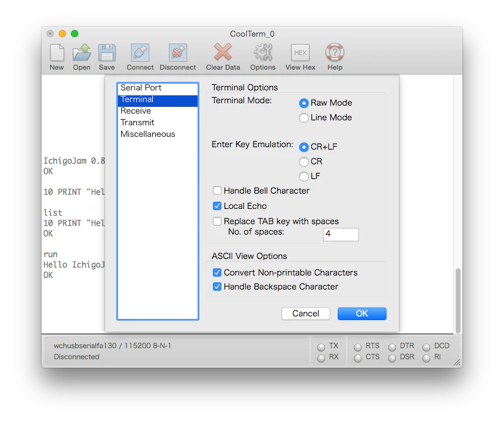Toggle the DTR status indicator

point(392,347)
